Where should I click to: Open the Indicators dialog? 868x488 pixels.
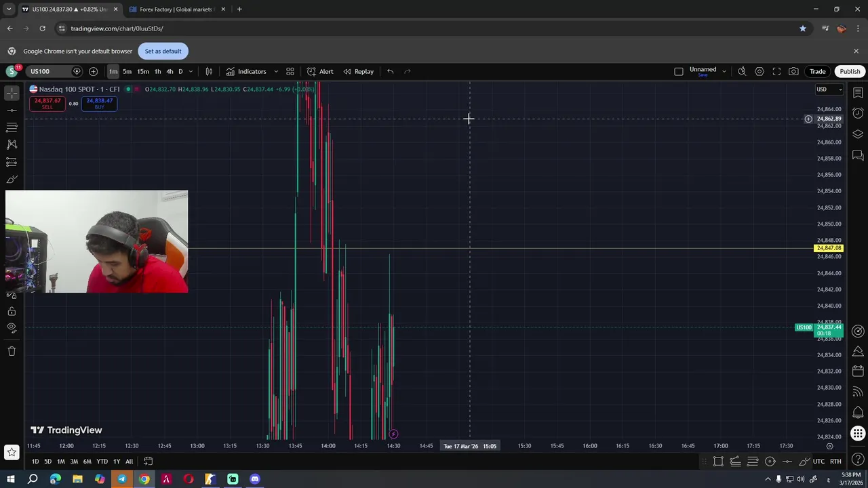pos(246,71)
